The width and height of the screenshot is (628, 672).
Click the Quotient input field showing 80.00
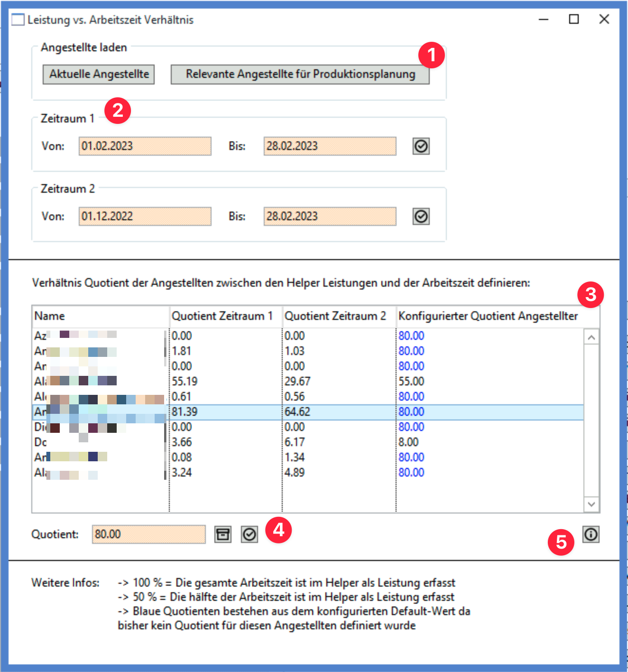(148, 534)
